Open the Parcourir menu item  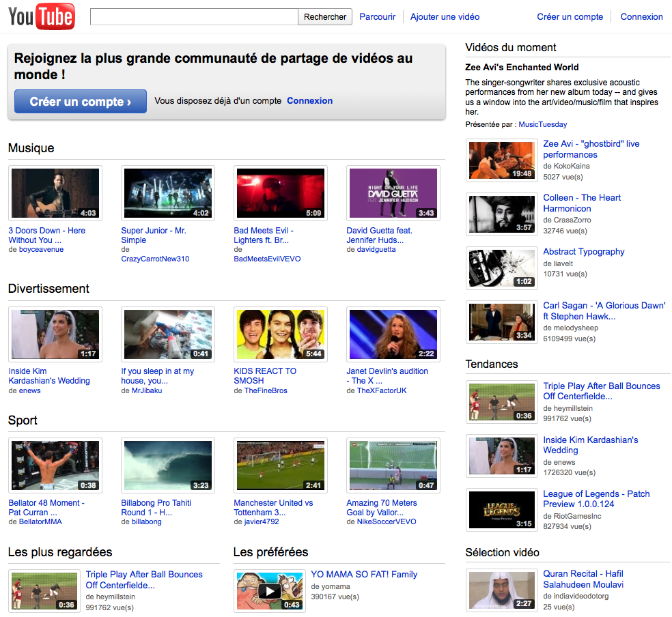point(377,17)
